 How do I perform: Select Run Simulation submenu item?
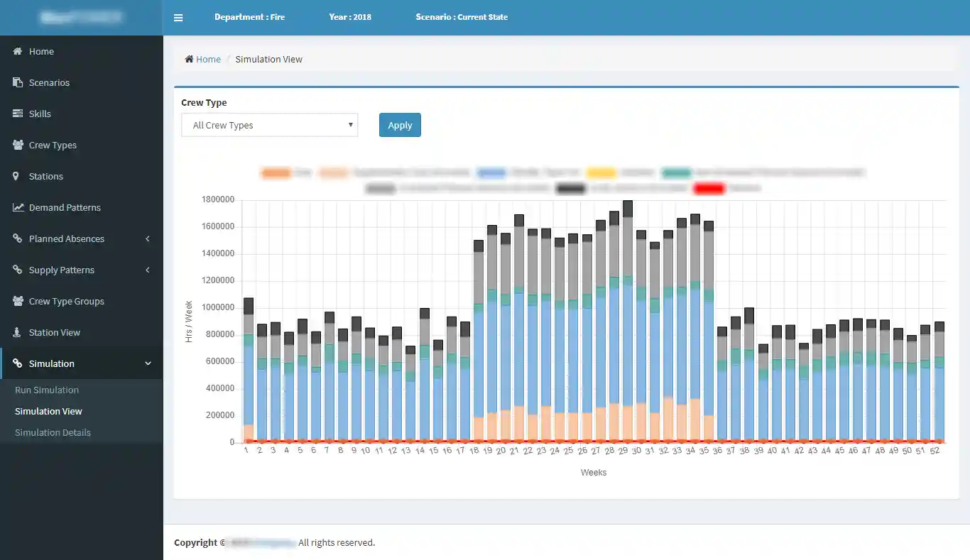pos(47,390)
